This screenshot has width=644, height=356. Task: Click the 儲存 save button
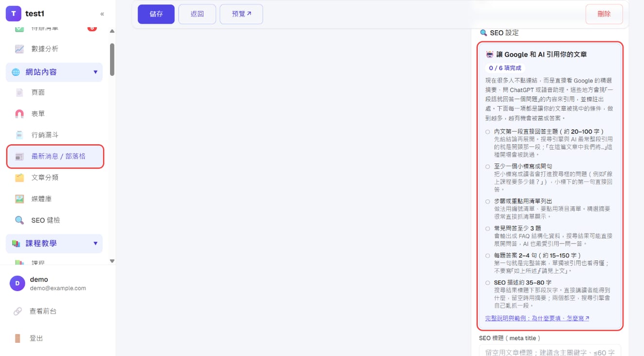[156, 14]
